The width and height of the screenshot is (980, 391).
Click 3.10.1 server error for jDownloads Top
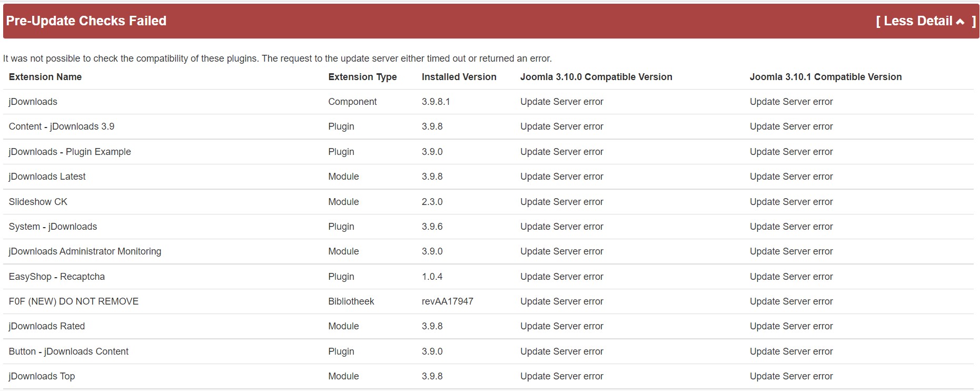pyautogui.click(x=791, y=376)
